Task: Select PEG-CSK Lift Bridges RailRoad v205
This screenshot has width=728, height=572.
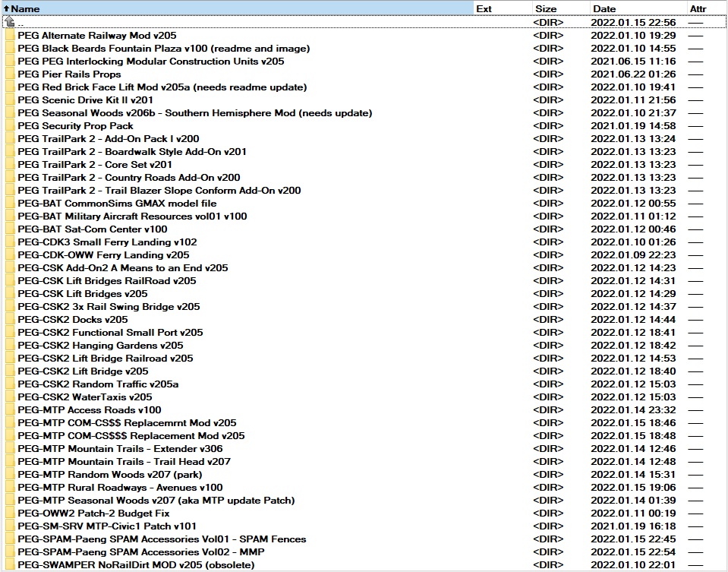Action: pos(107,280)
